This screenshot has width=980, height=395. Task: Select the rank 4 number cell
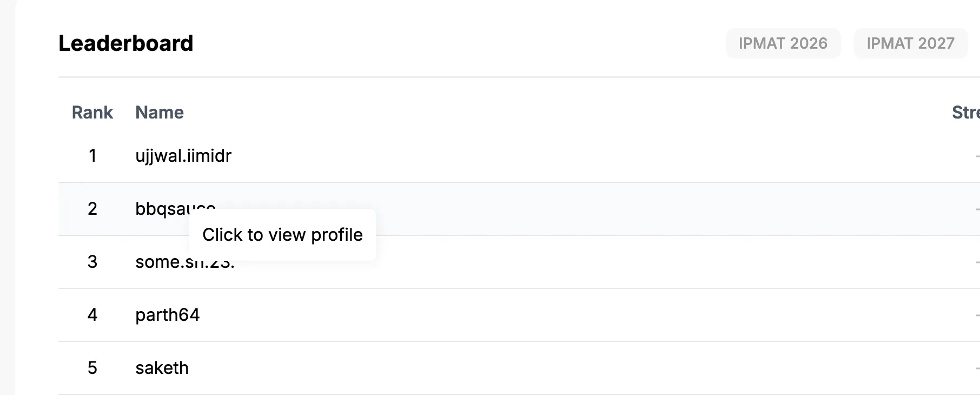(92, 315)
